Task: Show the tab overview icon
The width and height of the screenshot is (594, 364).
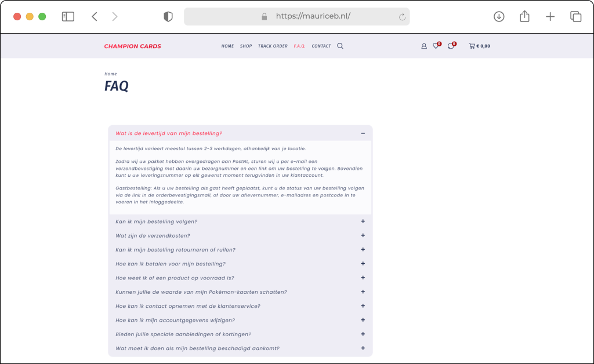Action: coord(576,16)
